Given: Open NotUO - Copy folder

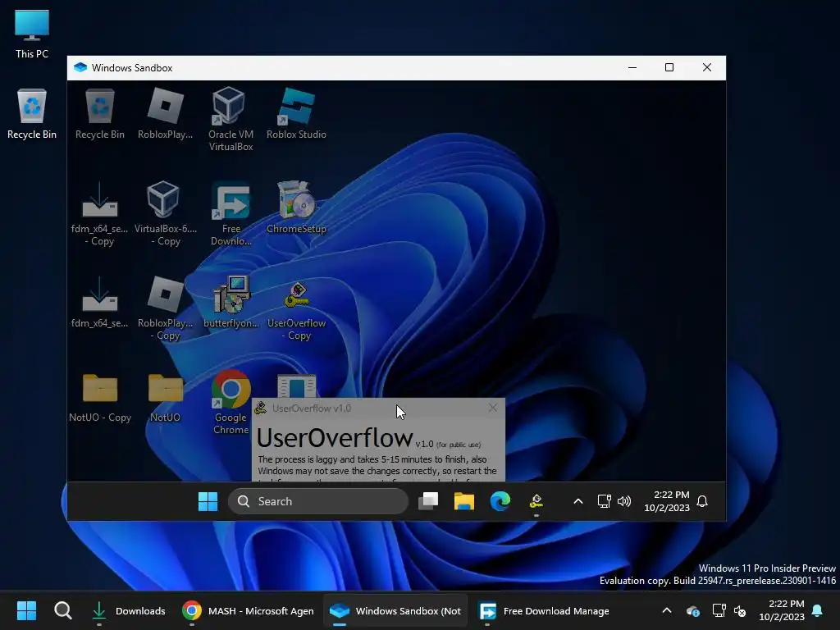Looking at the screenshot, I should (99, 398).
